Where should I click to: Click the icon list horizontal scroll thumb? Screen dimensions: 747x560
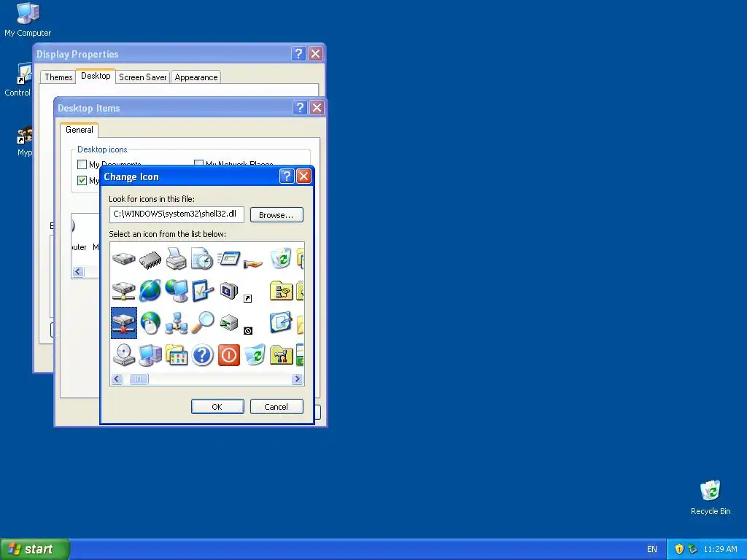(x=139, y=379)
